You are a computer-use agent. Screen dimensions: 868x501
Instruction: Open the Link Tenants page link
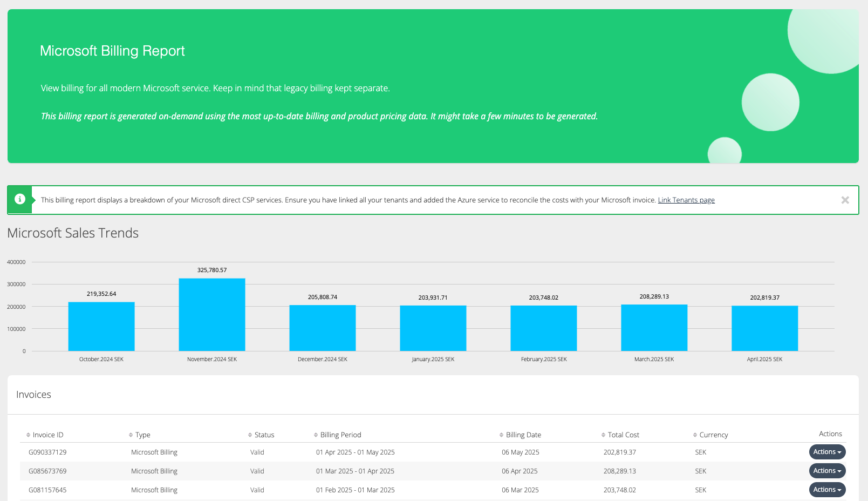click(x=686, y=200)
